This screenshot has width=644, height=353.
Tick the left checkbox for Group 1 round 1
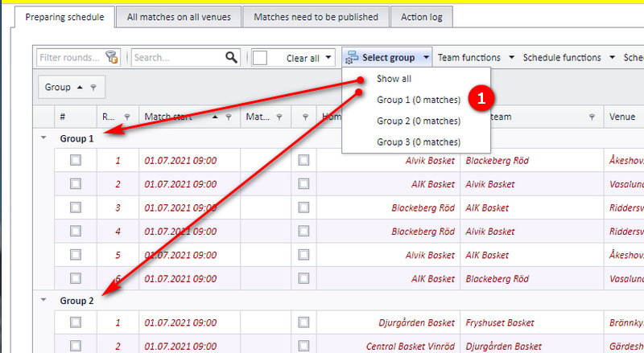pos(76,160)
